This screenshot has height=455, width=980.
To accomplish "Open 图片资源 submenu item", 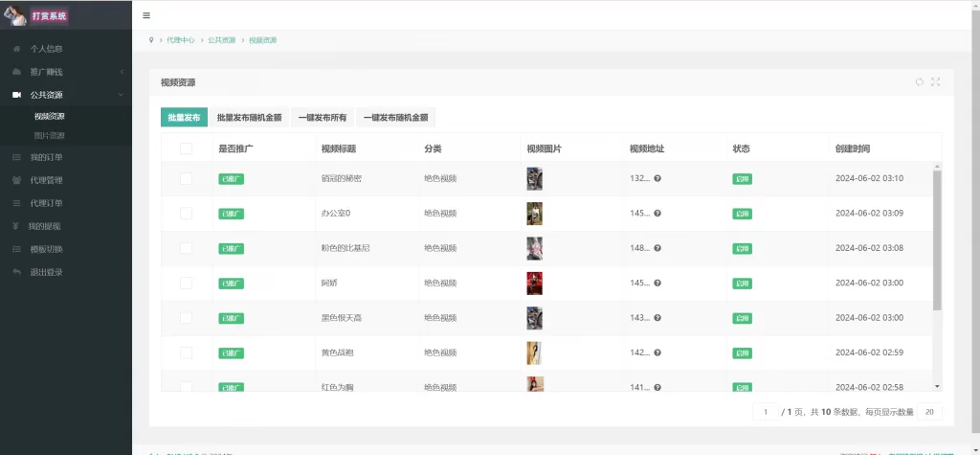I will point(50,136).
